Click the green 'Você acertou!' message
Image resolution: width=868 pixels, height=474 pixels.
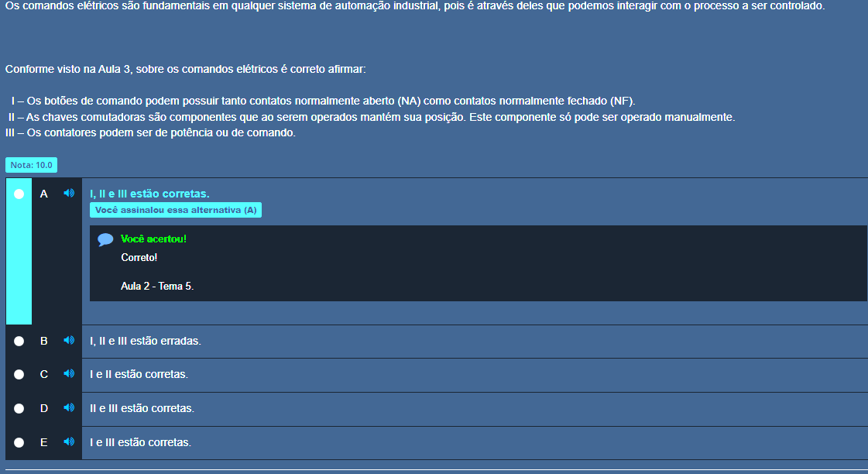pos(153,239)
